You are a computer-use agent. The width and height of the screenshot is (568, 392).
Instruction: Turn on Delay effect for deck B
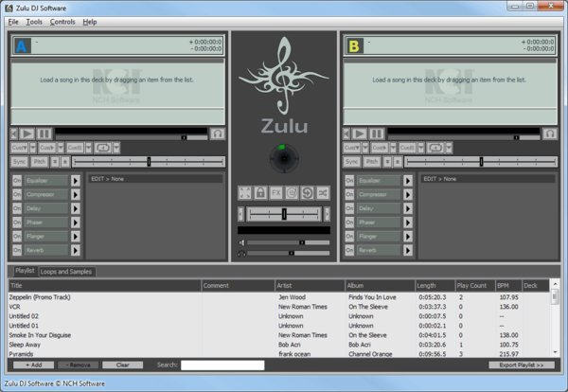[x=349, y=208]
